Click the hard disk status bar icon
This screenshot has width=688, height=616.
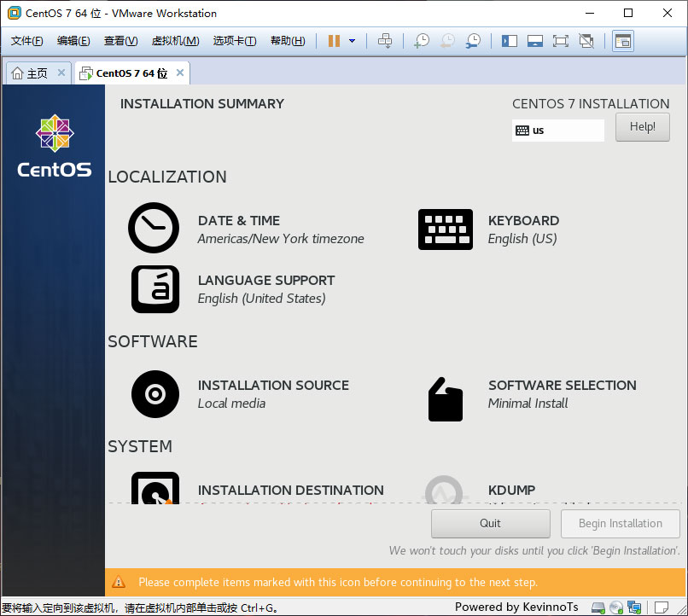coord(598,607)
